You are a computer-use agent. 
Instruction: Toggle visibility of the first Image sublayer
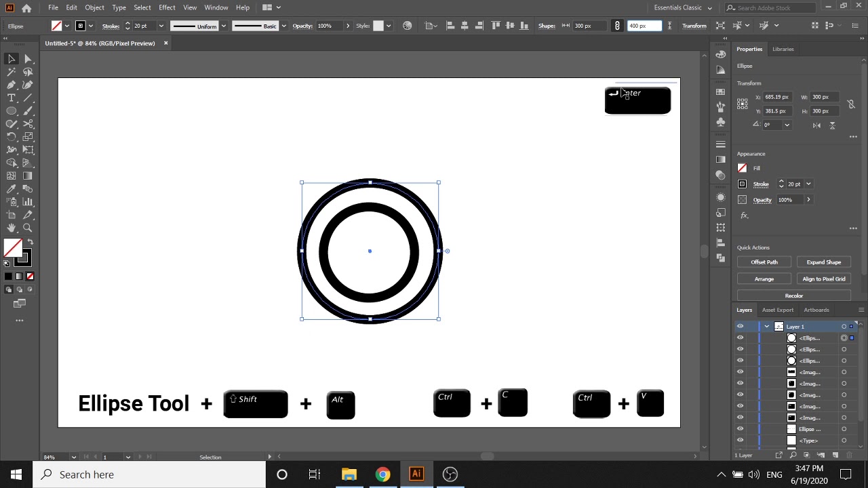pos(740,372)
